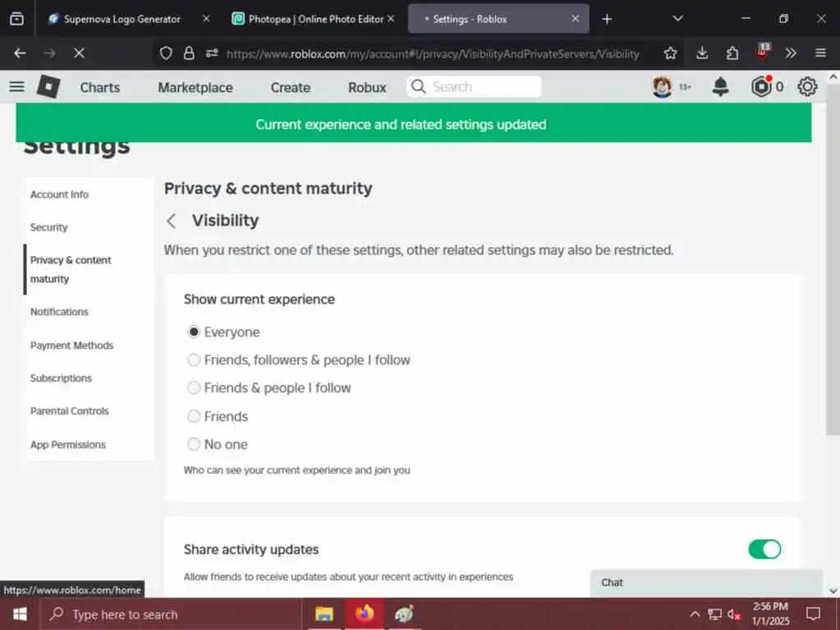Click the search magnifier icon in Roblox
The height and width of the screenshot is (630, 840).
coord(418,86)
